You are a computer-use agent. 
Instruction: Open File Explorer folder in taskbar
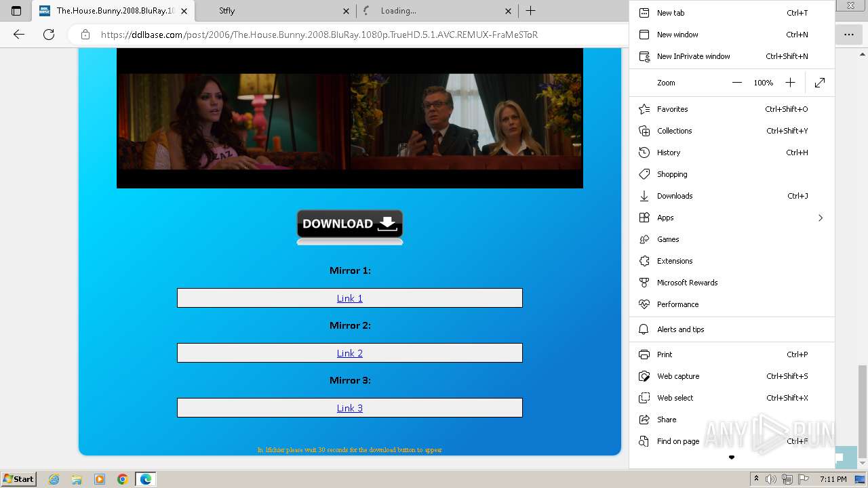point(77,479)
